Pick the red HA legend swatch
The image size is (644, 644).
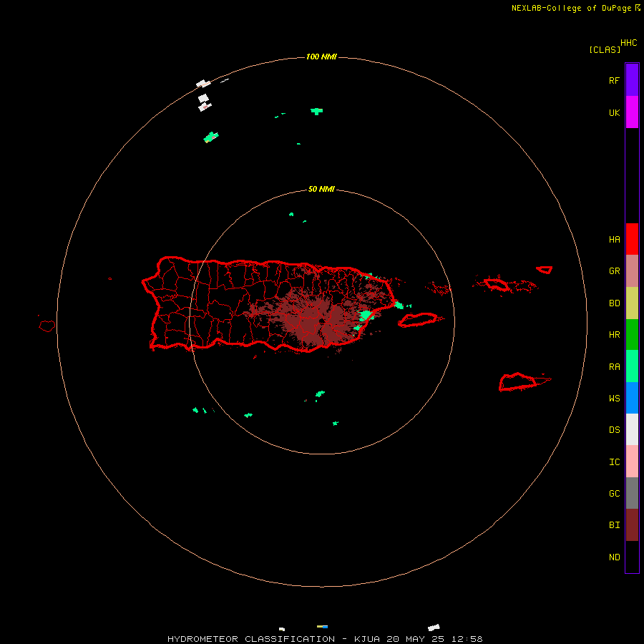pyautogui.click(x=632, y=239)
